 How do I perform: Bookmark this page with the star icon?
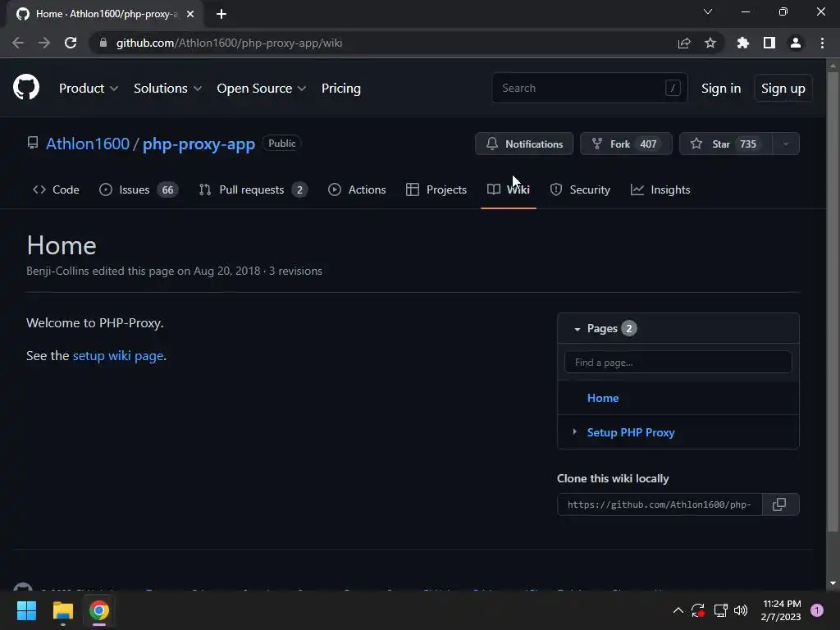tap(710, 43)
